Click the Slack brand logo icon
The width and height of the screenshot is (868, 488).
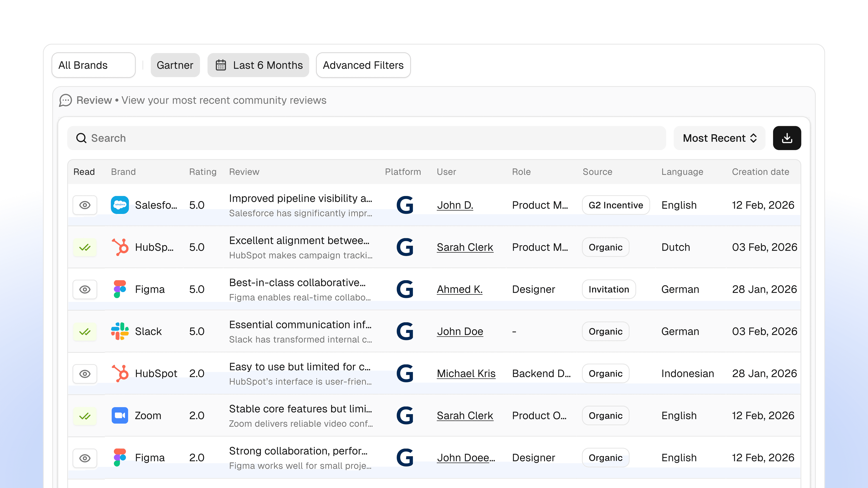tap(120, 331)
